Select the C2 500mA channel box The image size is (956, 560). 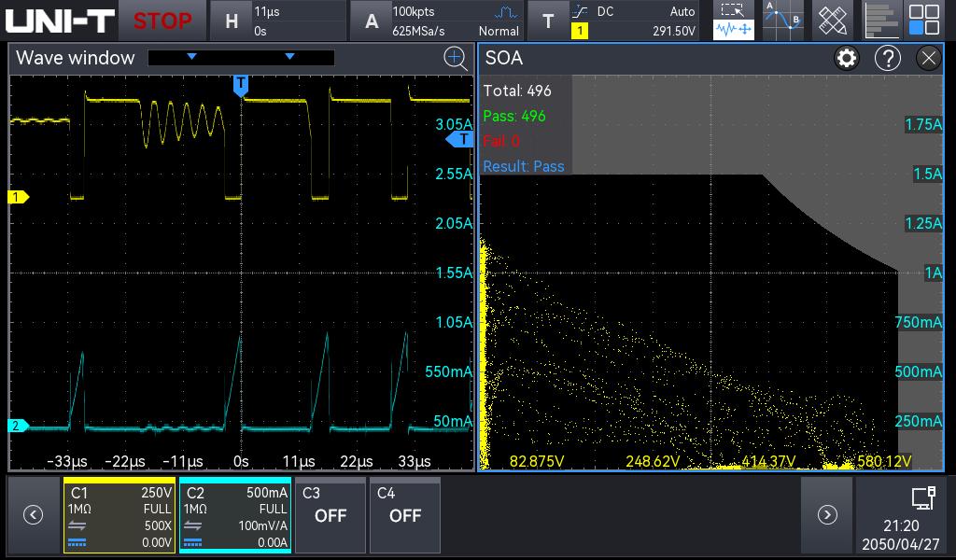click(235, 515)
